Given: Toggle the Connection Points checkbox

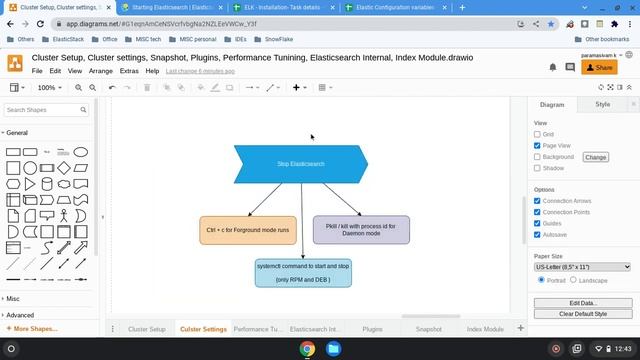Looking at the screenshot, I should pyautogui.click(x=537, y=212).
